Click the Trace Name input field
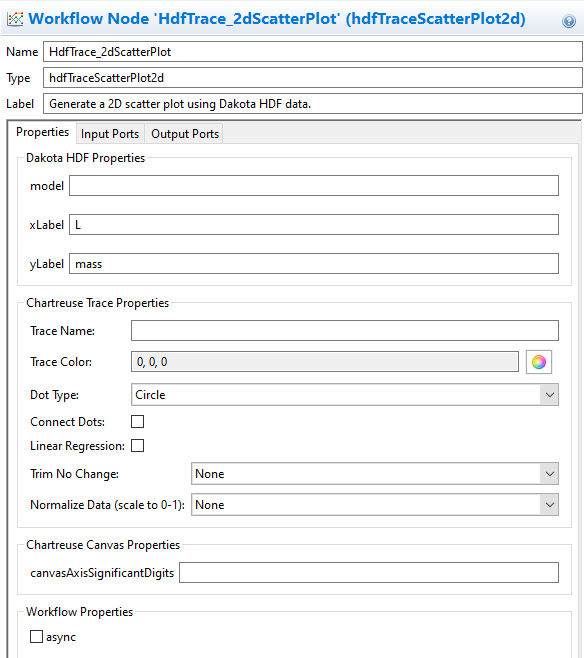Screen dimensions: 584x658 coord(345,331)
